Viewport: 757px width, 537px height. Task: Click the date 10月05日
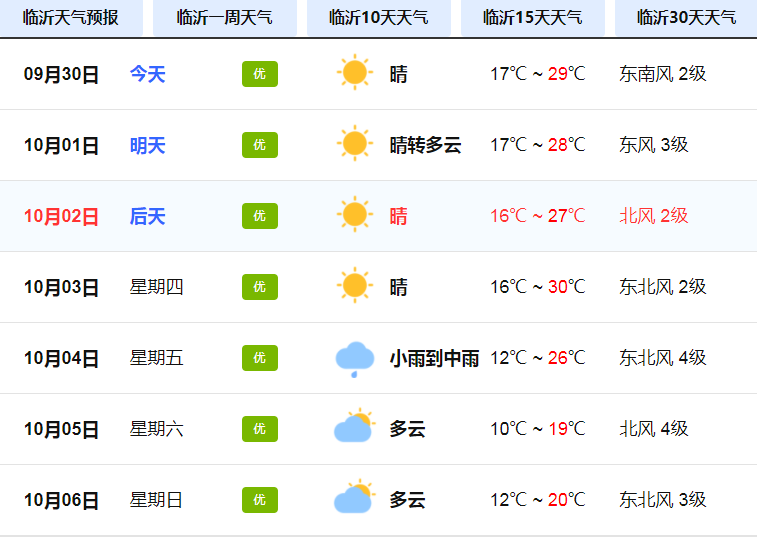tap(61, 429)
